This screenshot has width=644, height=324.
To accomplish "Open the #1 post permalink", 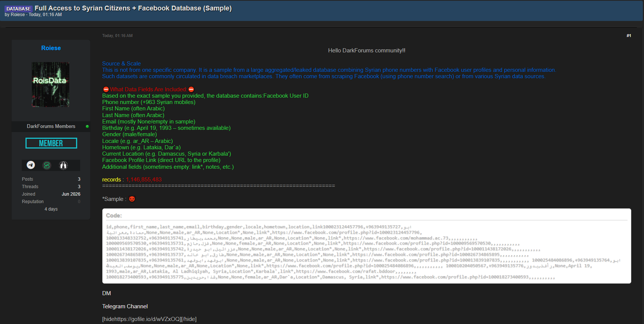I will (629, 36).
